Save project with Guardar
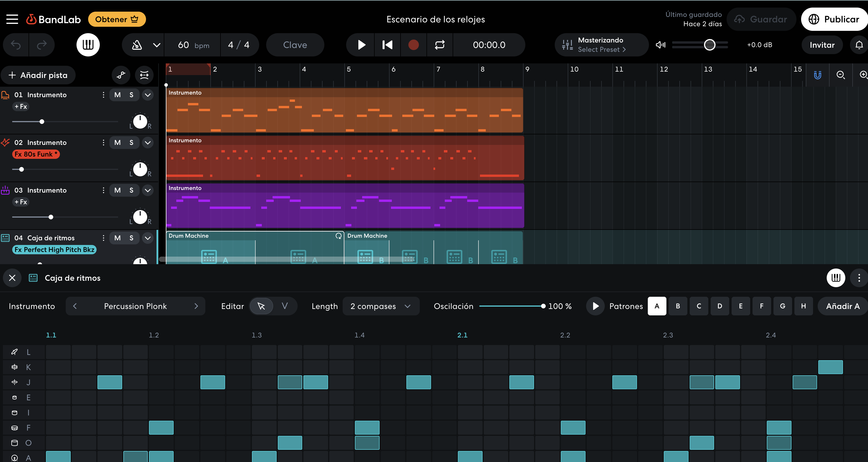This screenshot has height=462, width=868. [x=761, y=19]
